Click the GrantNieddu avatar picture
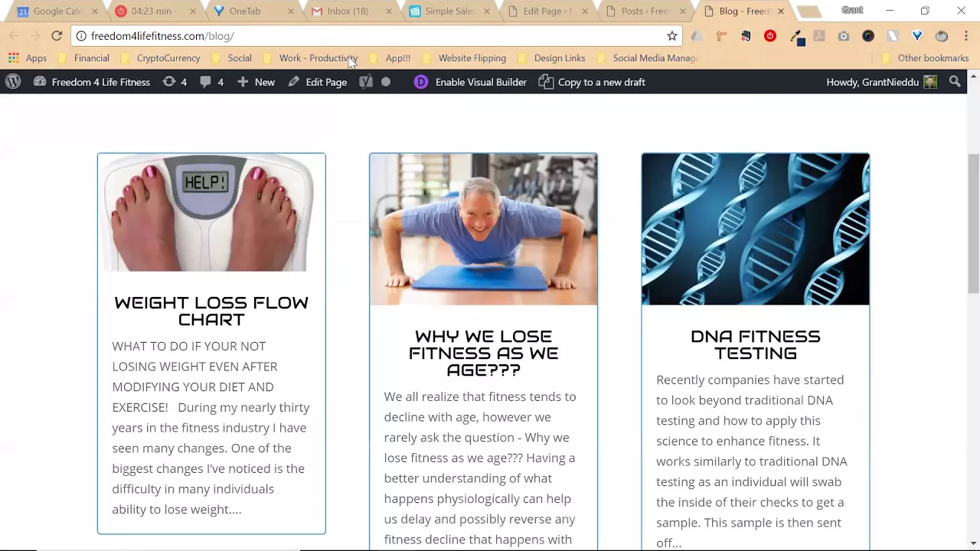This screenshot has height=551, width=980. [930, 82]
